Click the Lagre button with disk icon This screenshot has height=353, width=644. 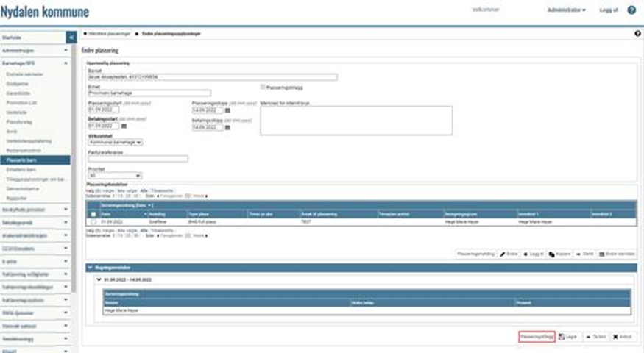click(567, 336)
